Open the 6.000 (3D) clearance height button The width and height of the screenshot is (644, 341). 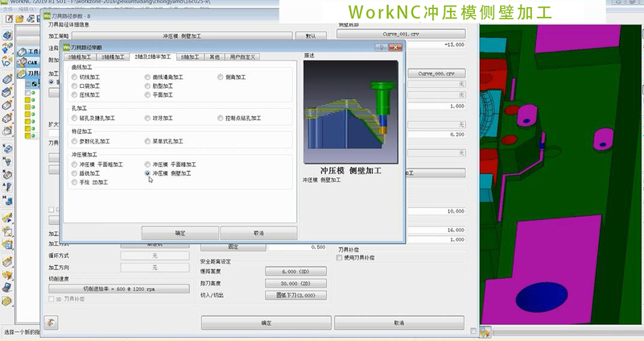(x=295, y=272)
